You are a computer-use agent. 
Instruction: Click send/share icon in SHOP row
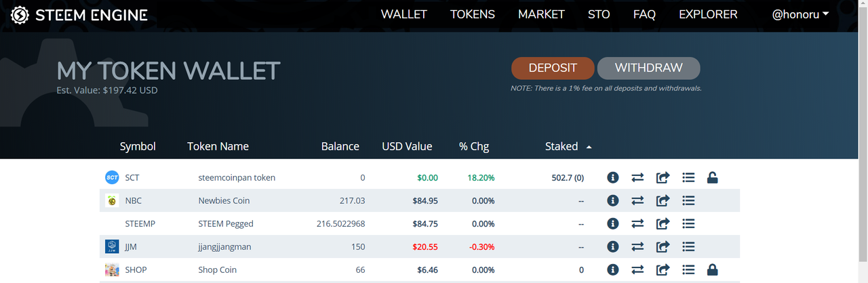pyautogui.click(x=663, y=269)
